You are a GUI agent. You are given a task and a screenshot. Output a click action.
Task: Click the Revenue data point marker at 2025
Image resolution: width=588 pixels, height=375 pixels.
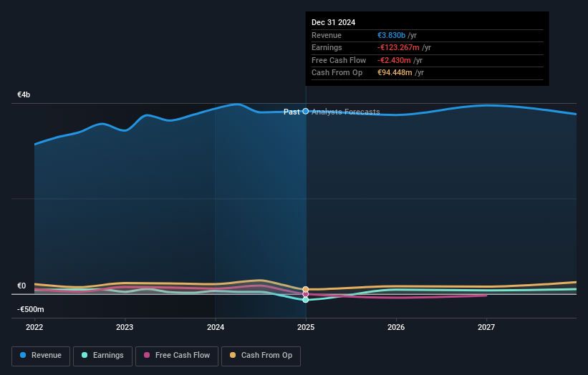click(x=306, y=111)
